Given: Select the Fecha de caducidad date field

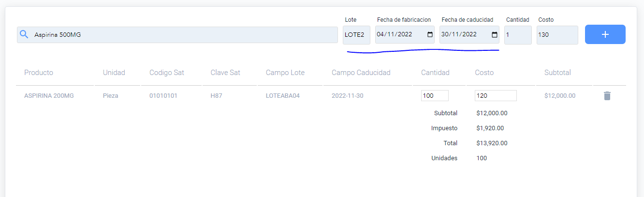Looking at the screenshot, I should [x=469, y=35].
